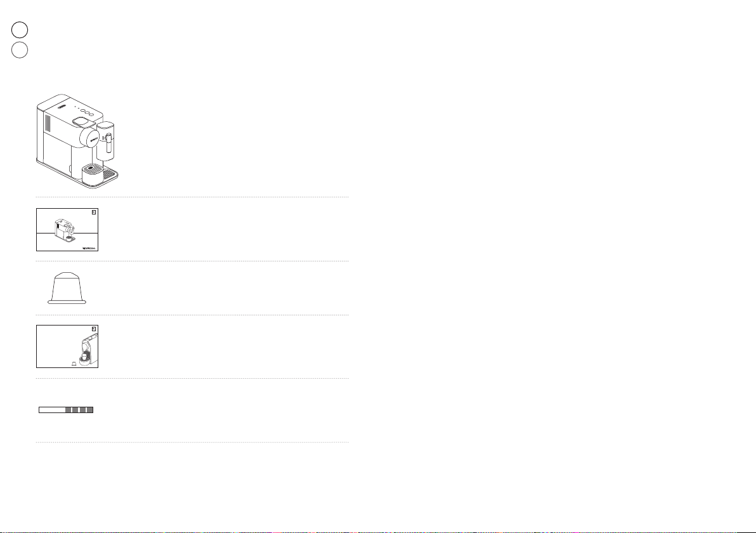Click the vent grille on the machine side
The image size is (756, 533).
(x=48, y=123)
